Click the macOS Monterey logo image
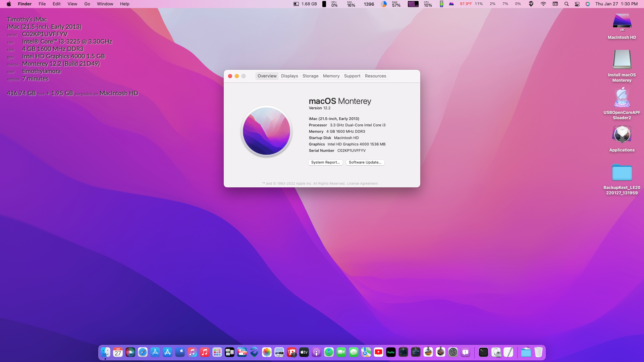This screenshot has height=362, width=644. pyautogui.click(x=266, y=131)
